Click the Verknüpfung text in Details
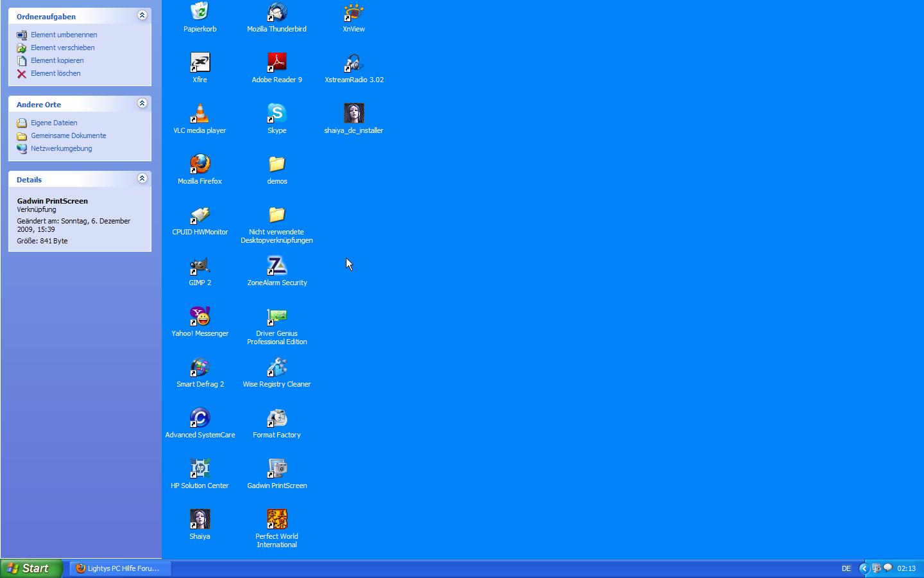This screenshot has height=578, width=924. [x=37, y=209]
